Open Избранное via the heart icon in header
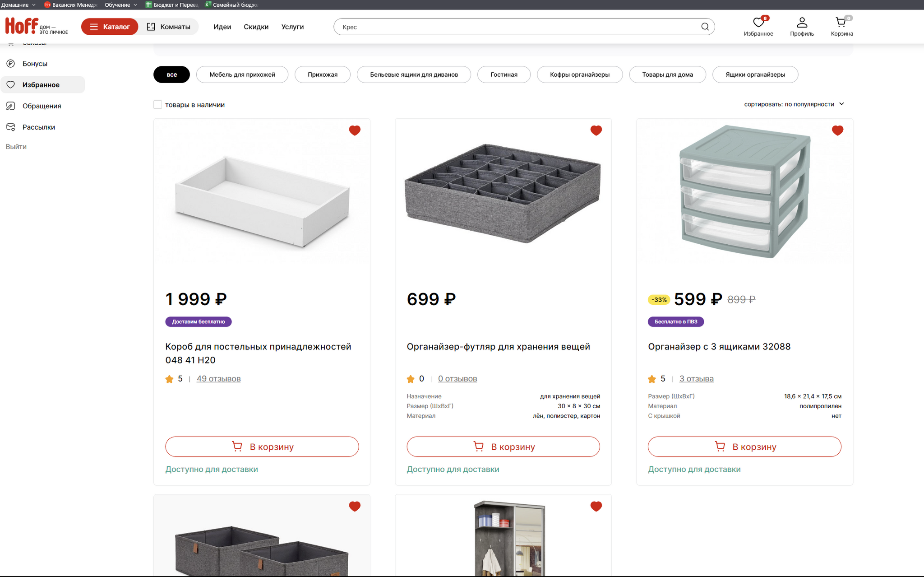The image size is (924, 577). click(758, 22)
